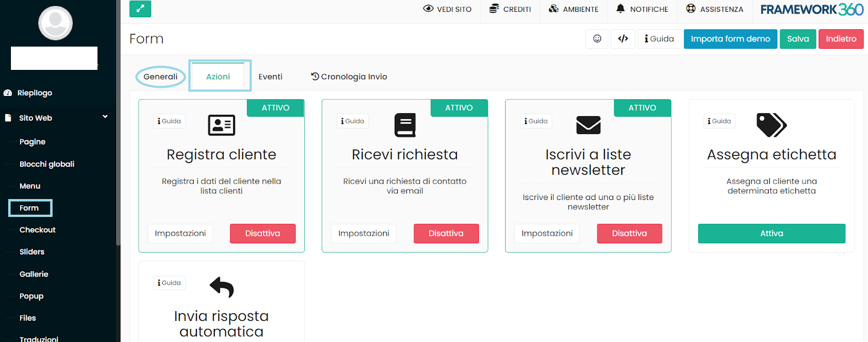Open the Notifiche menu in top bar

pos(642,9)
